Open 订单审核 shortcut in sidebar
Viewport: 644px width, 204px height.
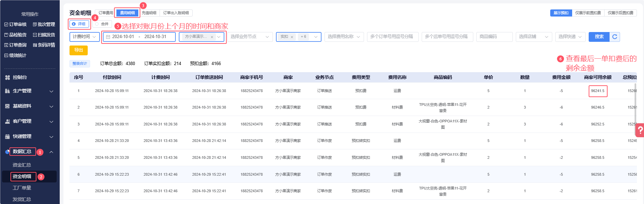[x=16, y=24]
